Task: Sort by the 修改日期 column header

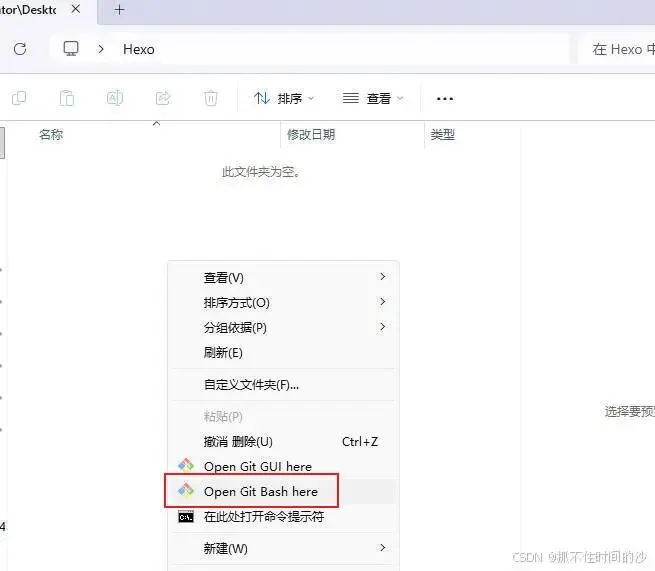Action: (311, 135)
